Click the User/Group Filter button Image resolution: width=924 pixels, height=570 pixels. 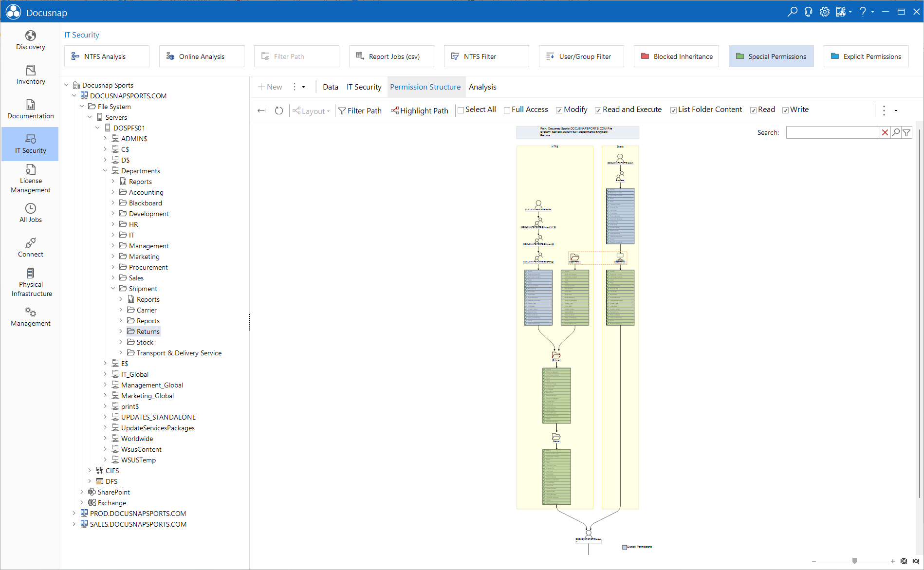581,56
